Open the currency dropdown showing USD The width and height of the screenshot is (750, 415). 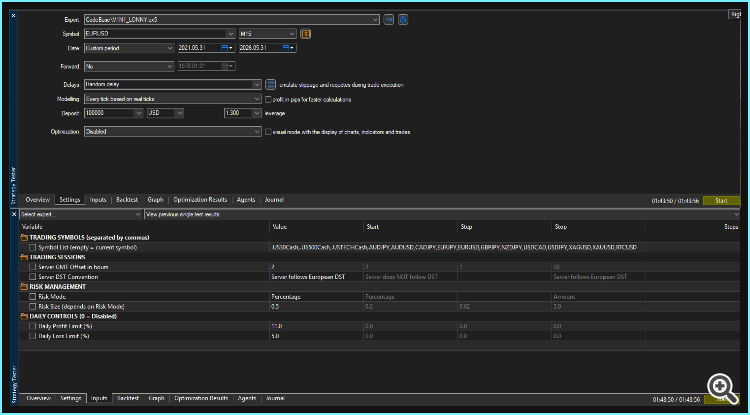pos(165,113)
